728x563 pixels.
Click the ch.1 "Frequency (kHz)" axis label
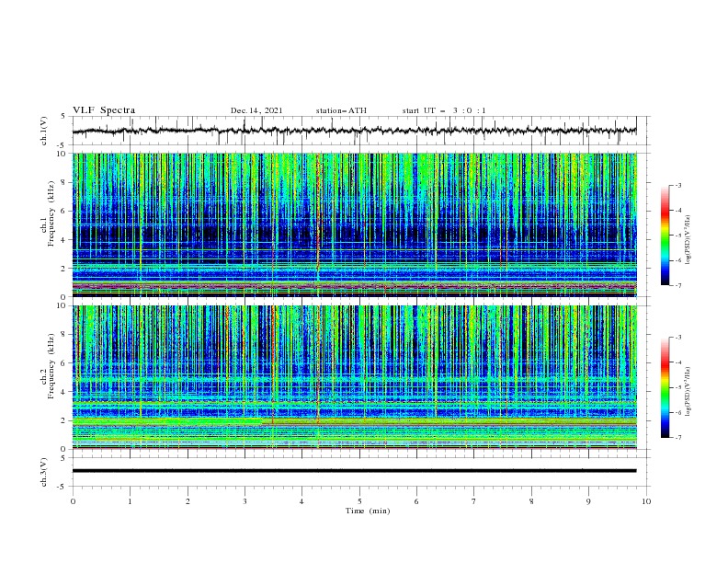51,213
